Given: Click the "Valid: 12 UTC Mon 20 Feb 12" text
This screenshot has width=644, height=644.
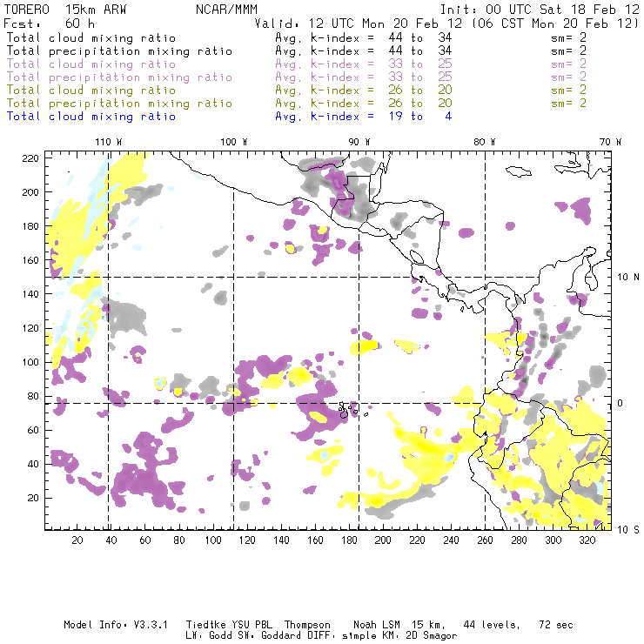Looking at the screenshot, I should click(x=359, y=23).
